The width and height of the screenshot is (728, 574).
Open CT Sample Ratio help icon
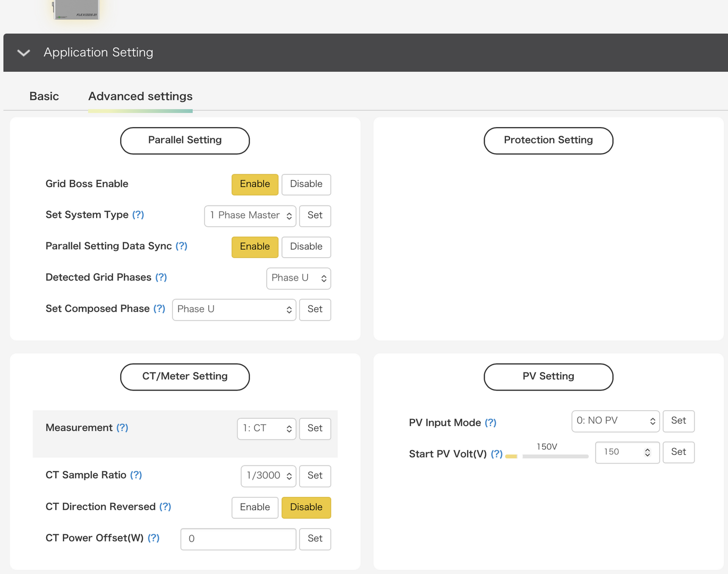(136, 475)
